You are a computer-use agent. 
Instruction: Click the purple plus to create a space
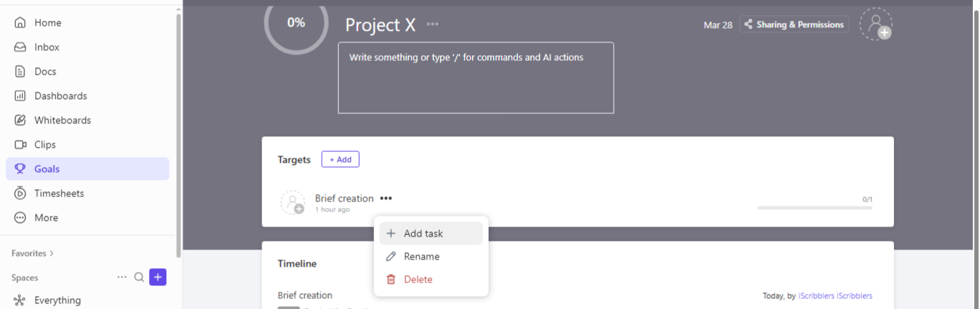(x=158, y=277)
